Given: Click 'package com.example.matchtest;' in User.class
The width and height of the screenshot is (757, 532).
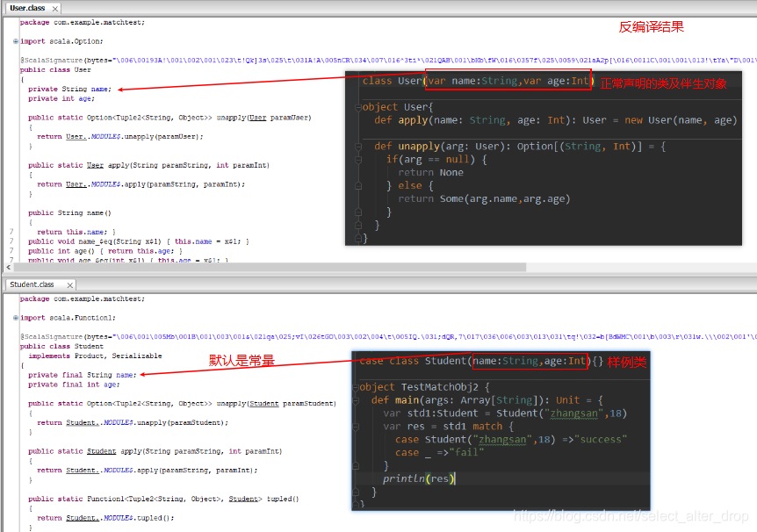Looking at the screenshot, I should [82, 23].
